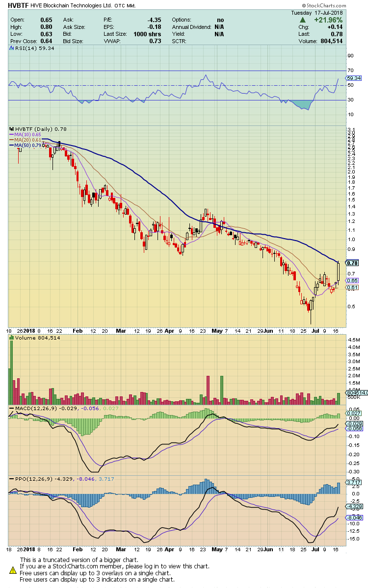Click the MACD histogram tag '0.027'
This screenshot has width=368, height=588.
tap(353, 414)
